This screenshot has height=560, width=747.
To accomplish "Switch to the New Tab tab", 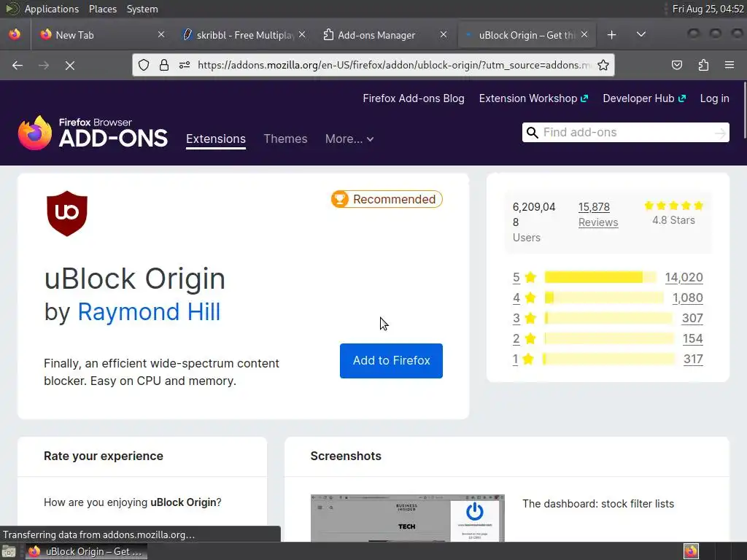I will [x=102, y=35].
